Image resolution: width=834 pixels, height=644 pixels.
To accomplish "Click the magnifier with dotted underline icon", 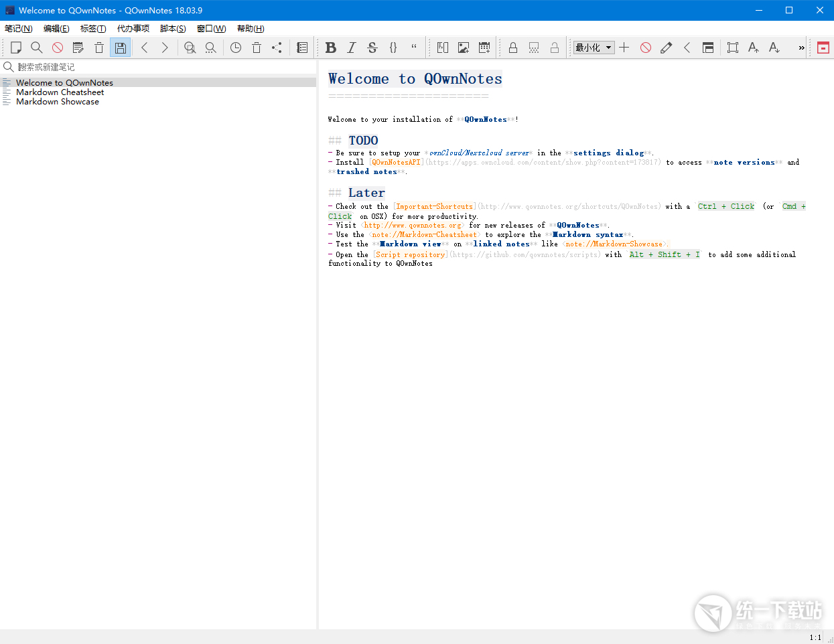I will point(211,48).
